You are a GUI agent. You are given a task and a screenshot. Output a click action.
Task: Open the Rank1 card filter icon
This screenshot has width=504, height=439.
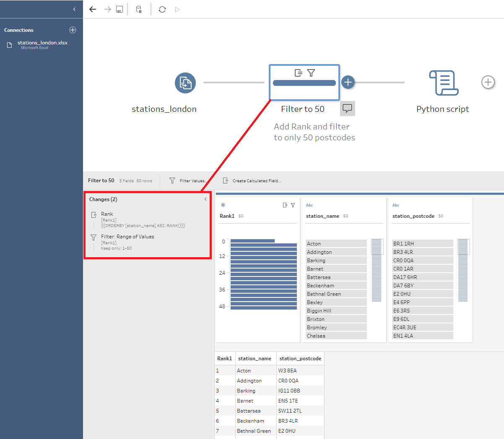point(293,205)
